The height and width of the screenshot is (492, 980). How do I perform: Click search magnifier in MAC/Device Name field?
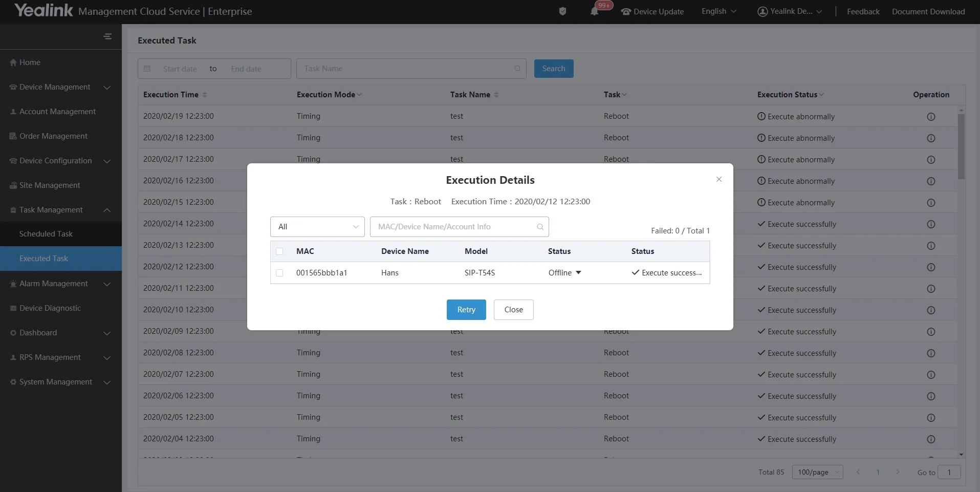pos(540,227)
